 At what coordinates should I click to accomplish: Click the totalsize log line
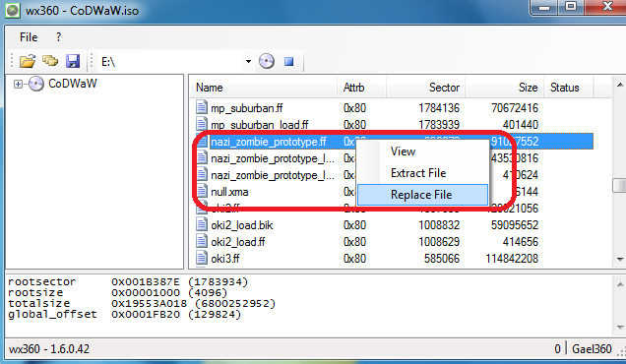(x=142, y=303)
